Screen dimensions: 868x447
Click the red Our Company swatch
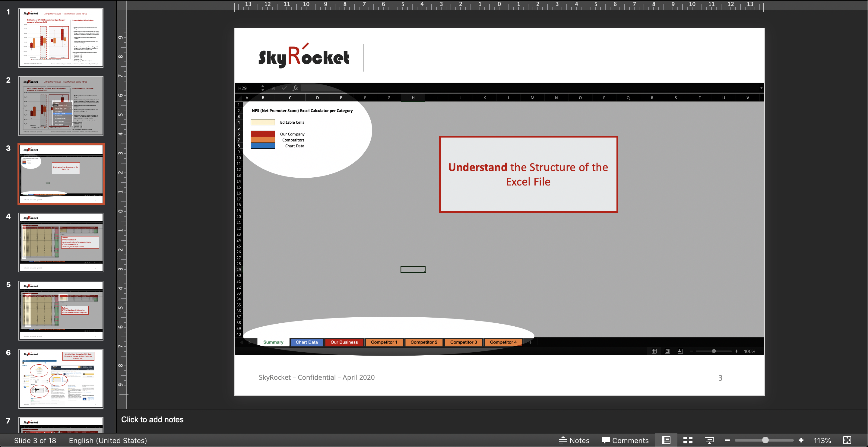tap(263, 134)
